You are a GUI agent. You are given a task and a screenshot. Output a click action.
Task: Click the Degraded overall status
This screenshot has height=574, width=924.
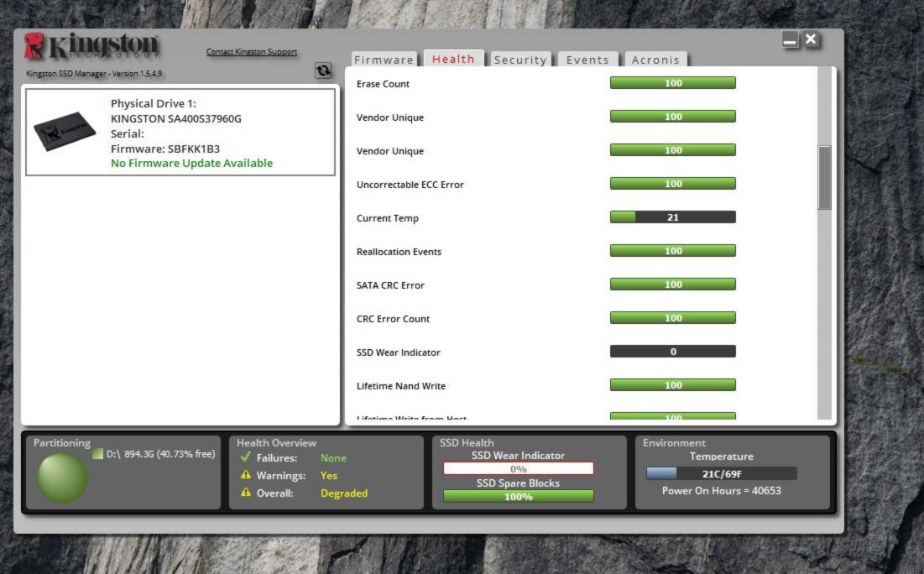[x=343, y=493]
